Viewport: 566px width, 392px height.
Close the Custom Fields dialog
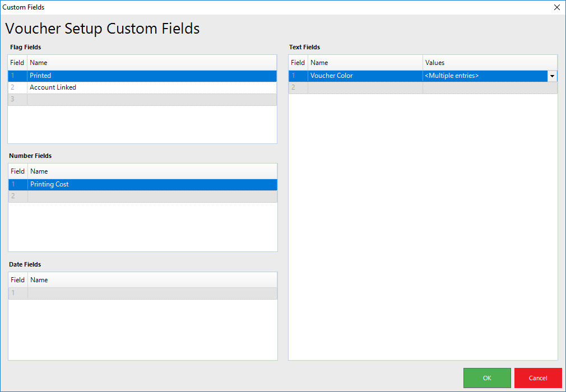click(x=556, y=7)
